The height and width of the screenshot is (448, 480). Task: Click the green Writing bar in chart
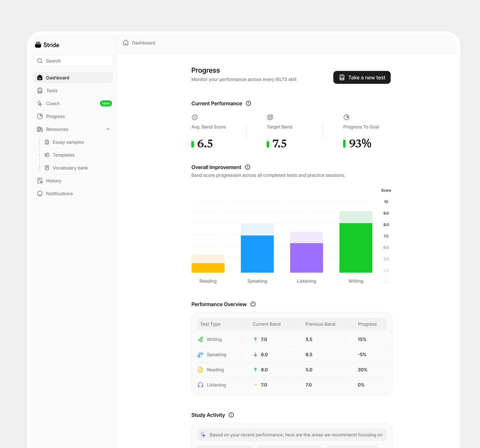pyautogui.click(x=356, y=248)
